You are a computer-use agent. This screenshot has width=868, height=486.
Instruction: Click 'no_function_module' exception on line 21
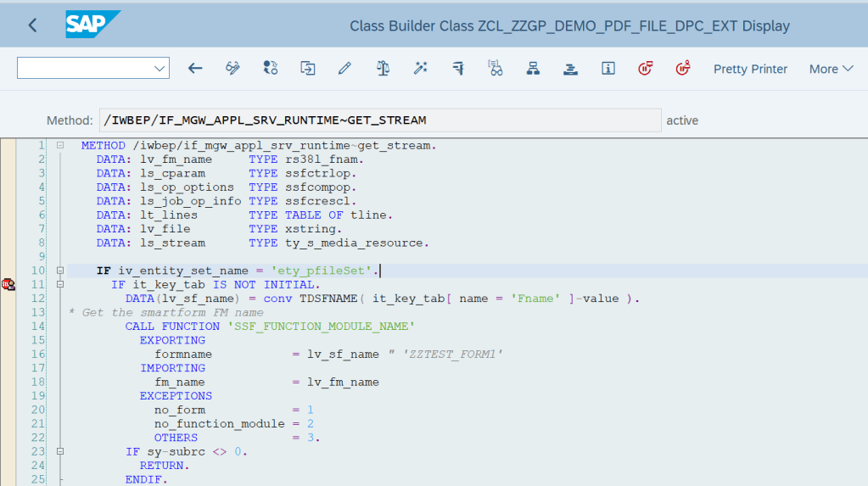[x=220, y=424]
